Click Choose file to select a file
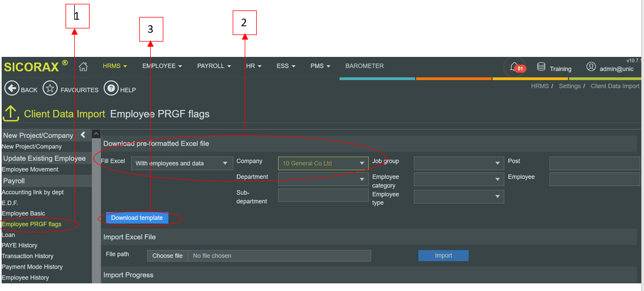This screenshot has height=291, width=644. point(167,255)
